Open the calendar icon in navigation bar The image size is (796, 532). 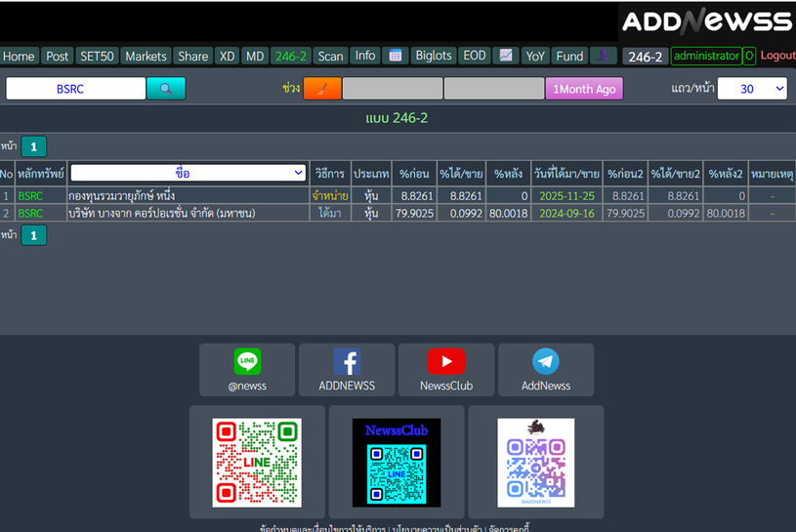point(395,56)
